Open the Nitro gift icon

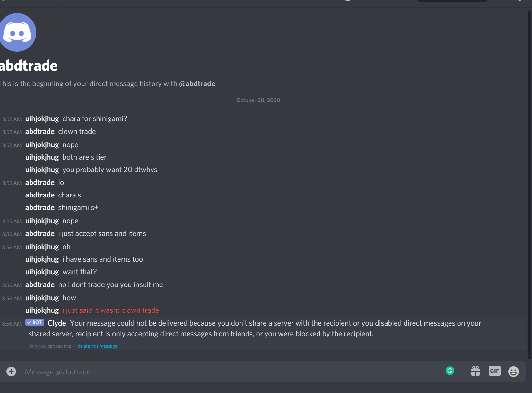tap(475, 371)
